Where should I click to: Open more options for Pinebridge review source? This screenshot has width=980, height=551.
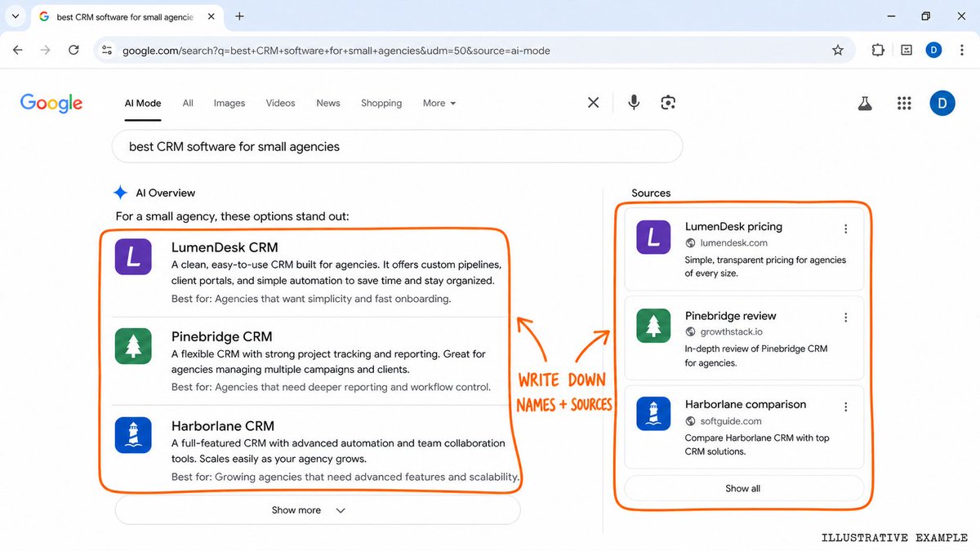point(846,318)
